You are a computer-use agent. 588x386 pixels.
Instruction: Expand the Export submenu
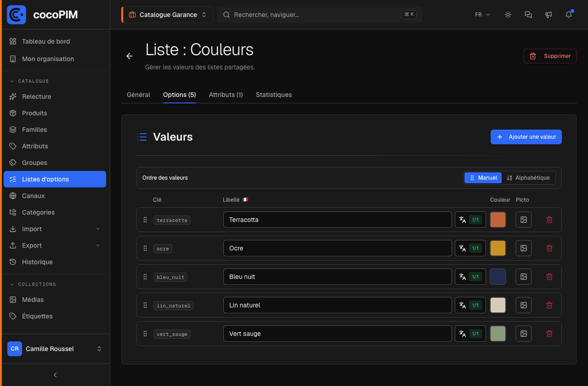click(55, 245)
